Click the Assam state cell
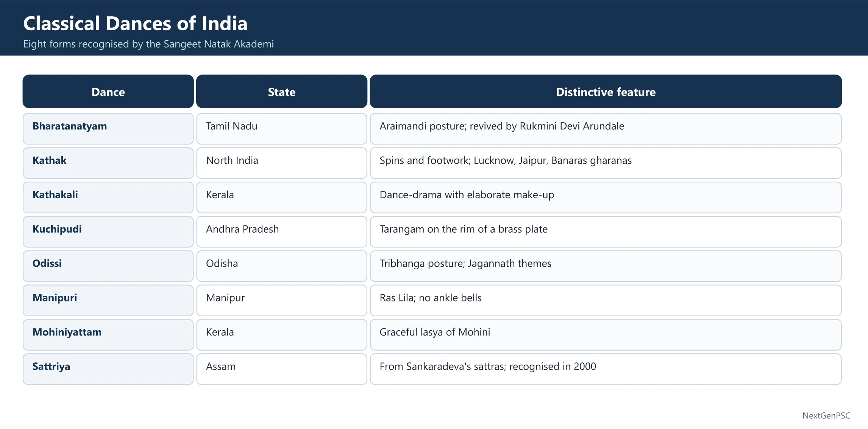 coord(281,369)
